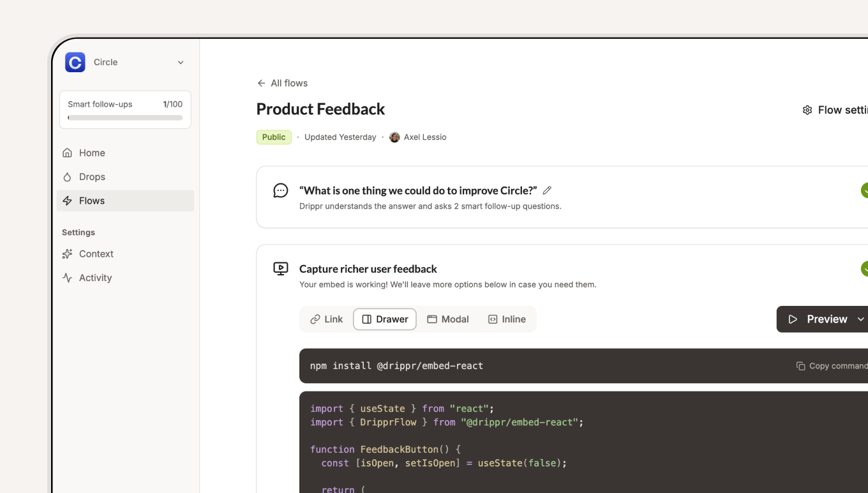Click the back arrow beside All flows

pos(261,83)
